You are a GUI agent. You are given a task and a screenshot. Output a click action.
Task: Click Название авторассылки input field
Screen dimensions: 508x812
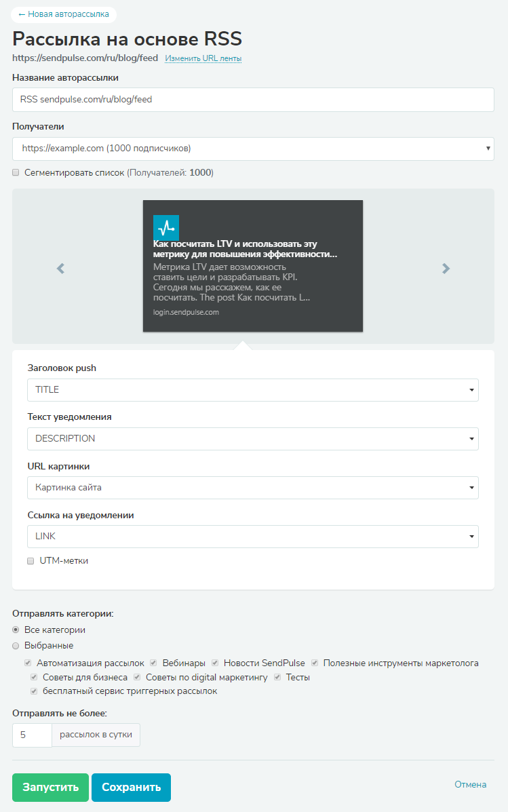(x=253, y=100)
